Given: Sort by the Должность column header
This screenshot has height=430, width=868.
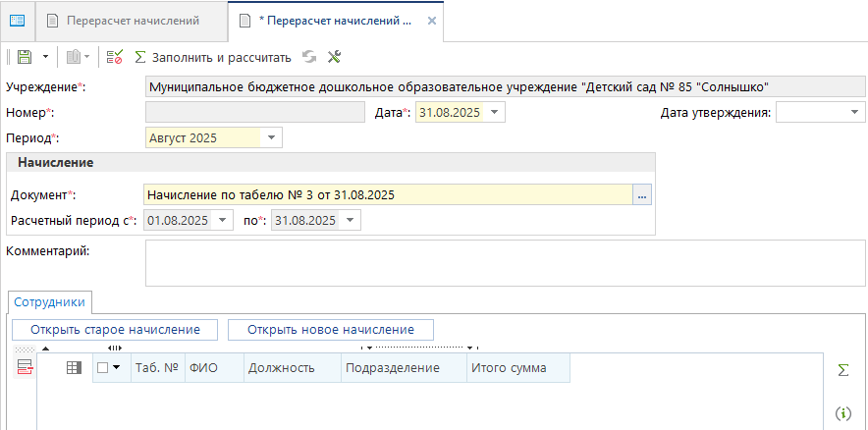Looking at the screenshot, I should (293, 368).
